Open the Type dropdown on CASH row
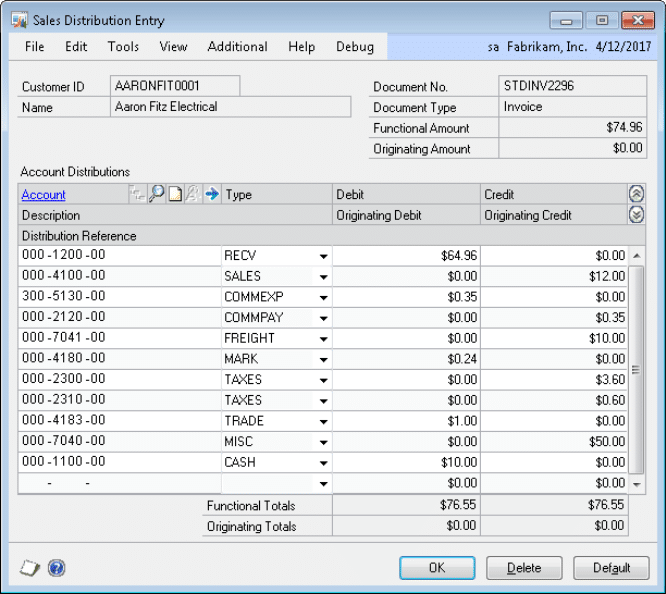 pos(323,462)
